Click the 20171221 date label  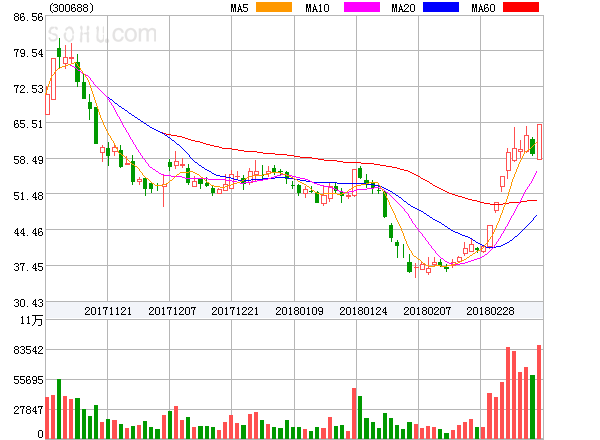point(235,311)
